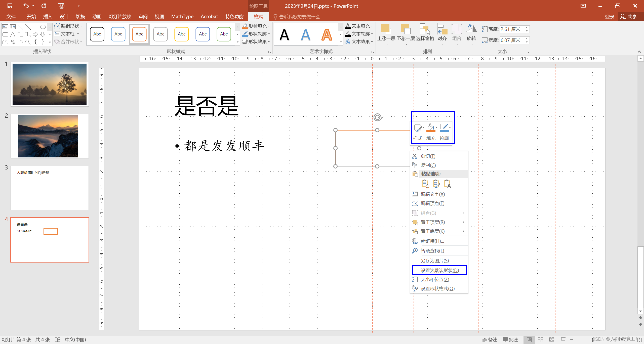Image resolution: width=644 pixels, height=344 pixels.
Task: Choose the Keep Text Only paste option
Action: pos(447,184)
